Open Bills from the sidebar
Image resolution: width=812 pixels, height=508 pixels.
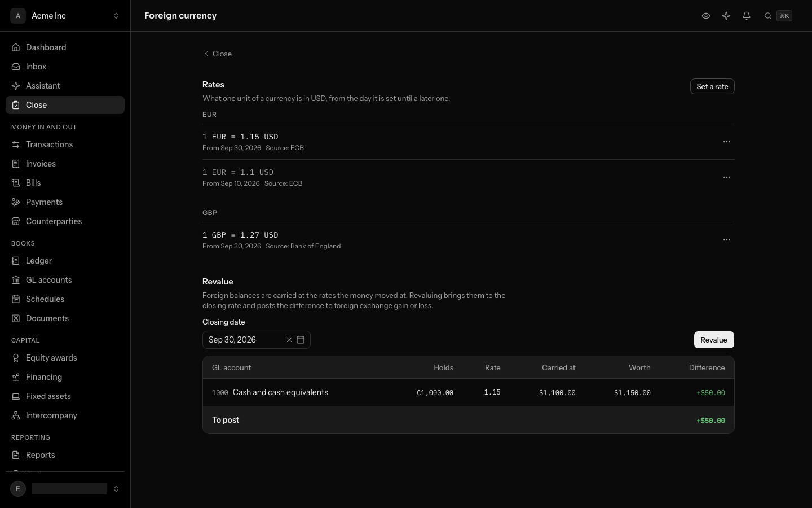pos(65,183)
